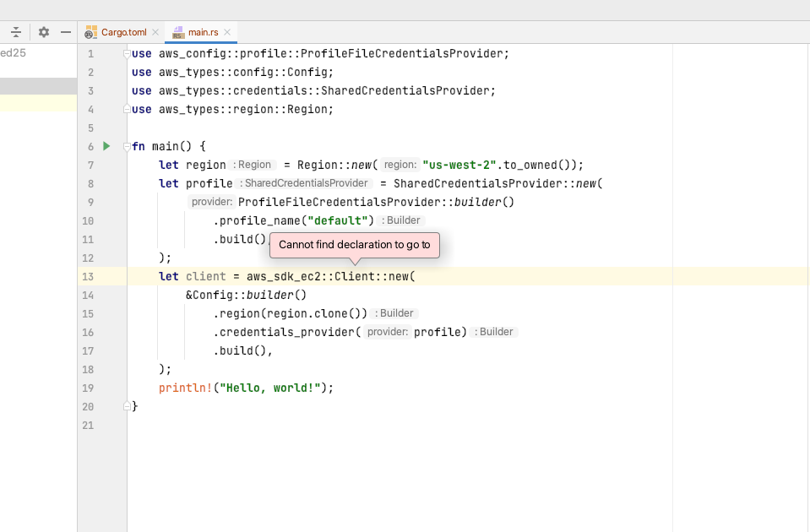Click the Cannot find declaration tooltip
This screenshot has width=810, height=532.
pos(356,245)
